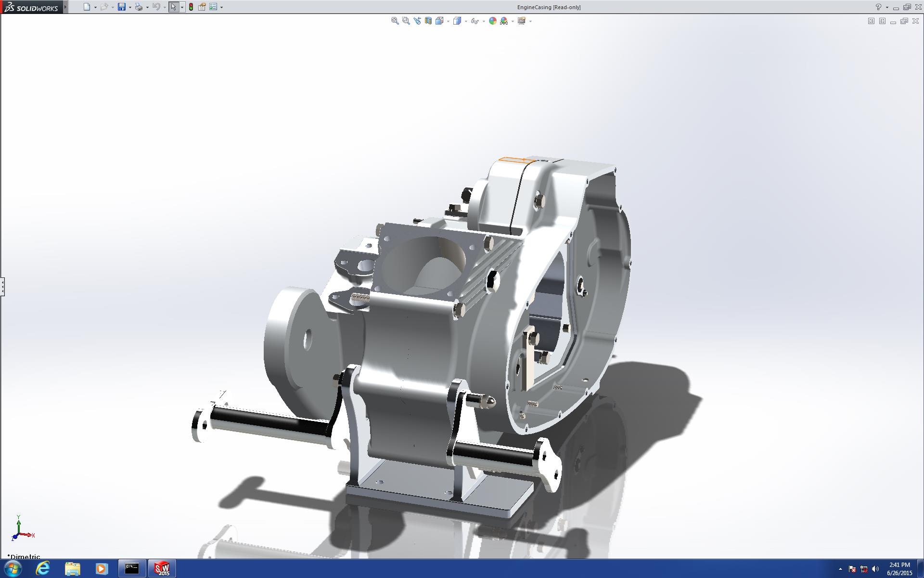Image resolution: width=924 pixels, height=578 pixels.
Task: Click the Previous View icon
Action: [417, 21]
